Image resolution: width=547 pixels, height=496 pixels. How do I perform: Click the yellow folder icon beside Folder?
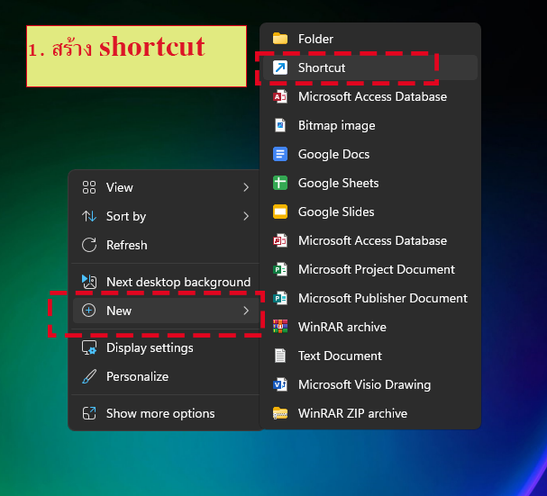coord(280,39)
